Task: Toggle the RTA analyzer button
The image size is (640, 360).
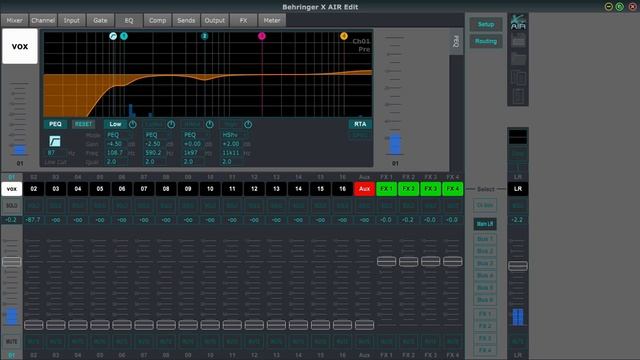Action: [x=360, y=124]
